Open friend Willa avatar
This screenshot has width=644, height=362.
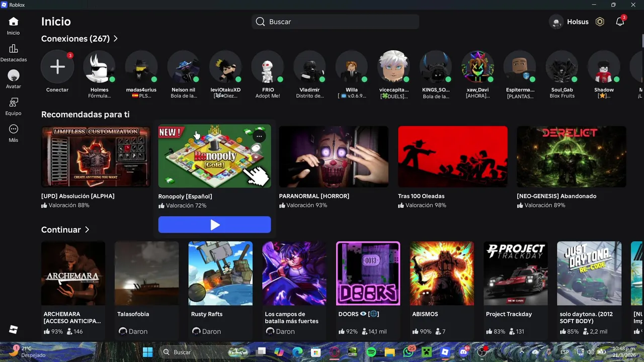tap(352, 67)
